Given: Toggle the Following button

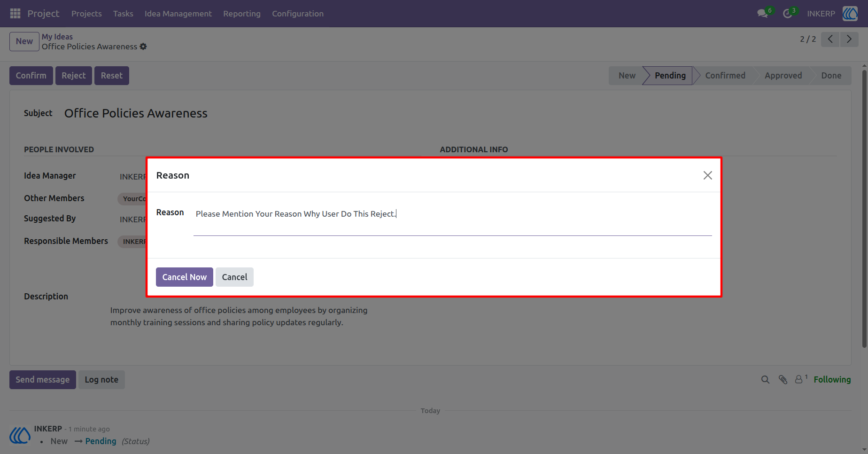Looking at the screenshot, I should point(832,380).
